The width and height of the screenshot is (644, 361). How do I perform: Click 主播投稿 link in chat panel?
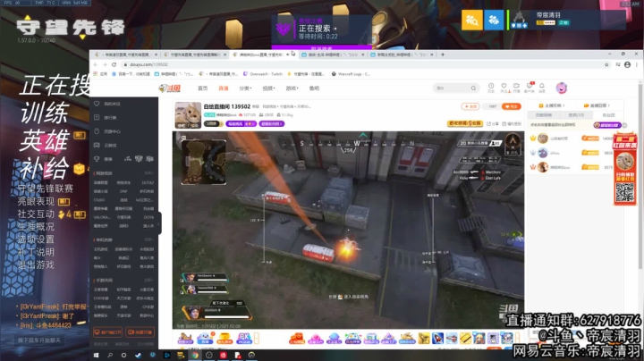pyautogui.click(x=552, y=105)
